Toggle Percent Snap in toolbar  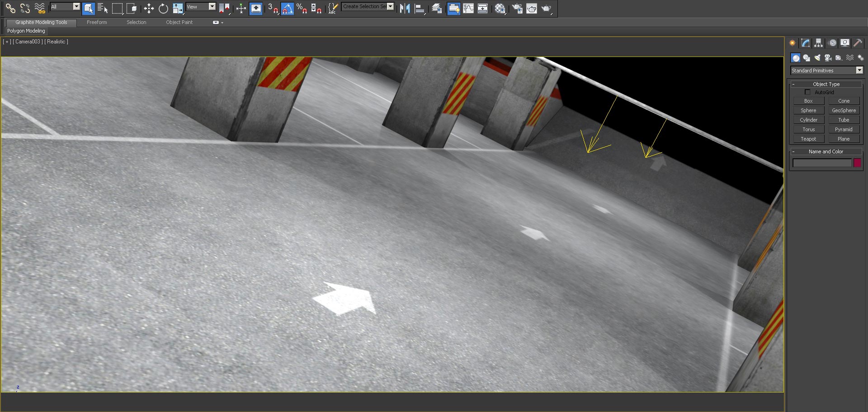[x=302, y=8]
